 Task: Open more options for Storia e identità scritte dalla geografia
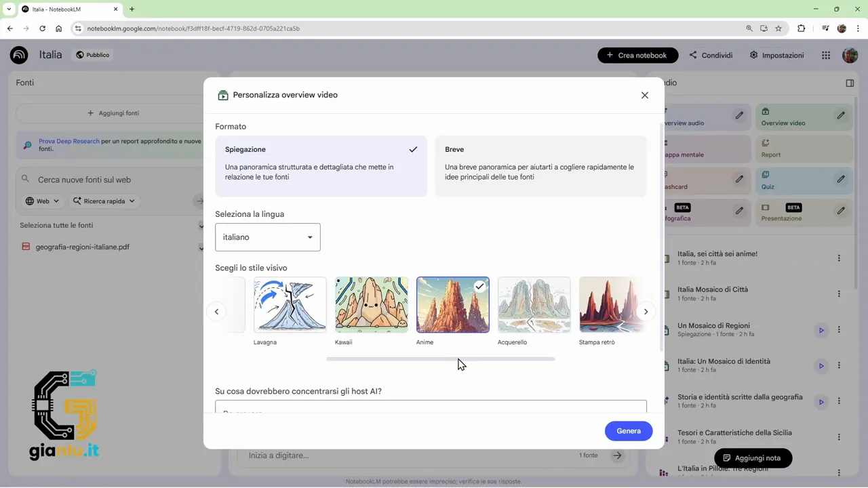(x=839, y=402)
